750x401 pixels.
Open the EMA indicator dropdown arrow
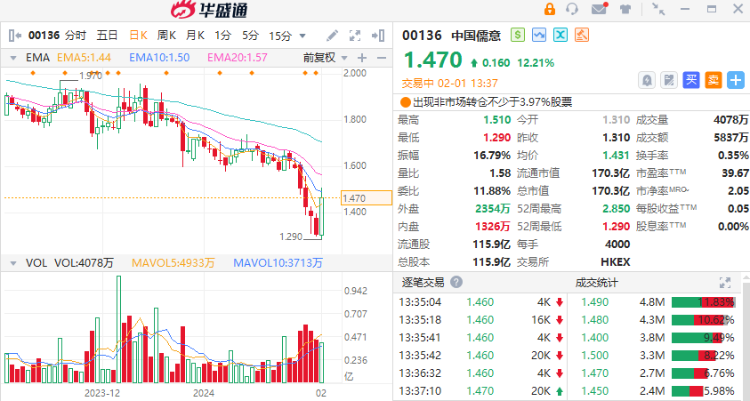13,58
